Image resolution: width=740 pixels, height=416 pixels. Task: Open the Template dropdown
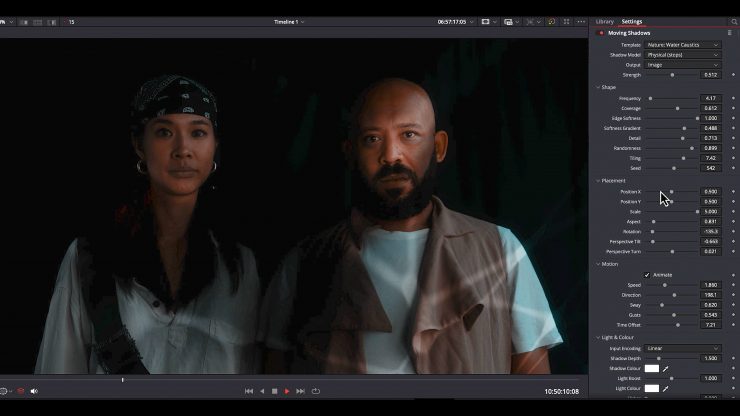coord(682,45)
